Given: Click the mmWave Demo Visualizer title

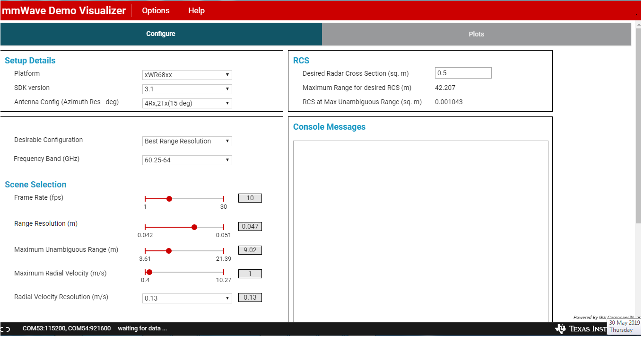Looking at the screenshot, I should point(64,10).
